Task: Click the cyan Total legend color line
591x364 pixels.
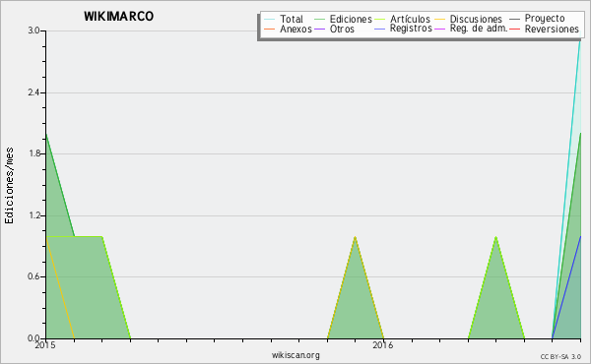Action: [x=270, y=19]
